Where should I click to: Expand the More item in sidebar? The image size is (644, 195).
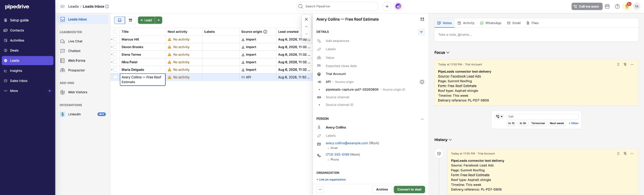click(x=27, y=91)
